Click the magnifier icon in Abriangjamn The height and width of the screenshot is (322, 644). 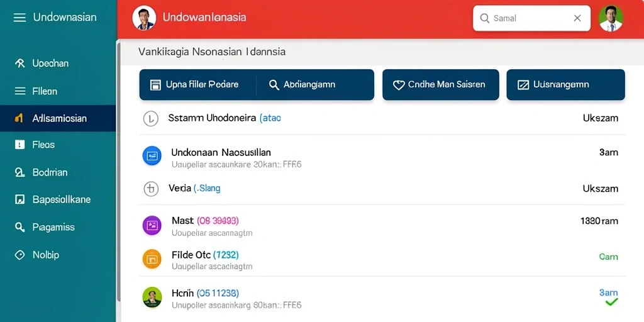(274, 85)
